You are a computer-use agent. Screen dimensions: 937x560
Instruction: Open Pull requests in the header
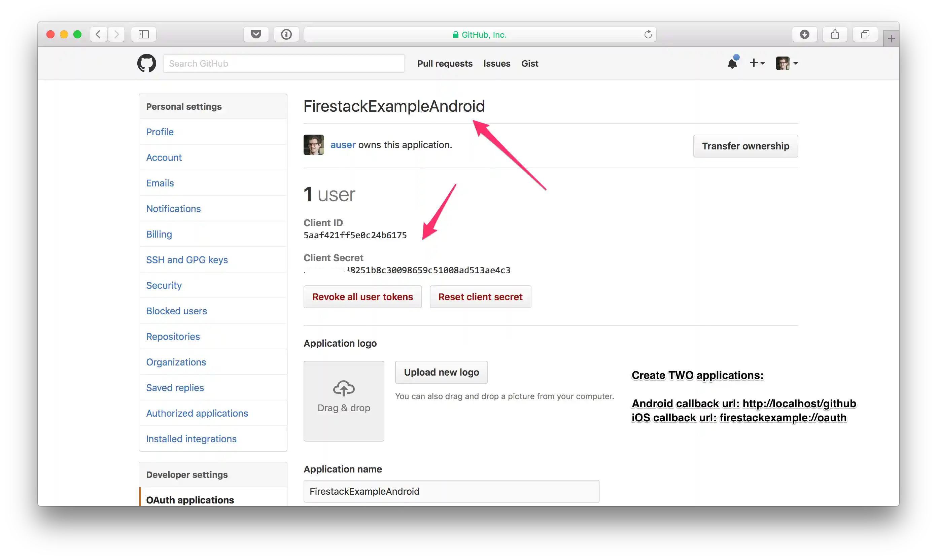(x=445, y=63)
